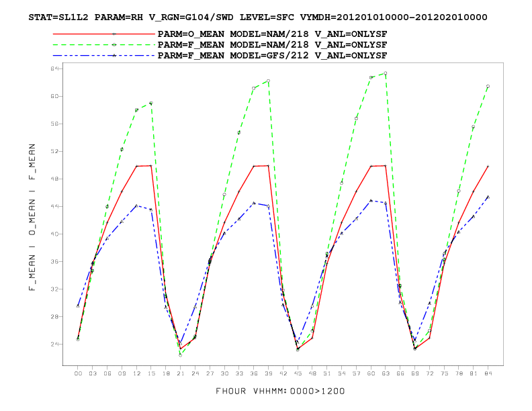Click x-axis tick label 03

pyautogui.click(x=93, y=373)
